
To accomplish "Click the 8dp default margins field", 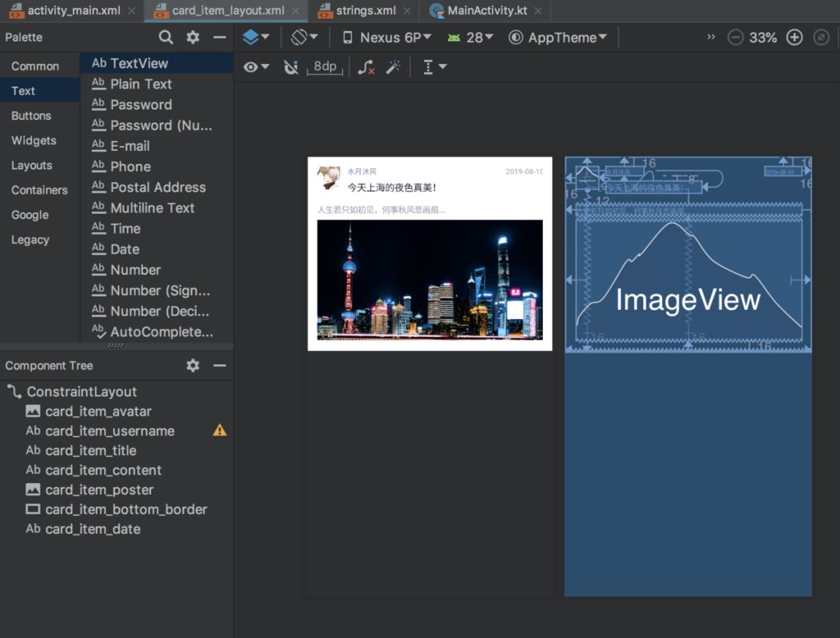I will click(x=325, y=67).
